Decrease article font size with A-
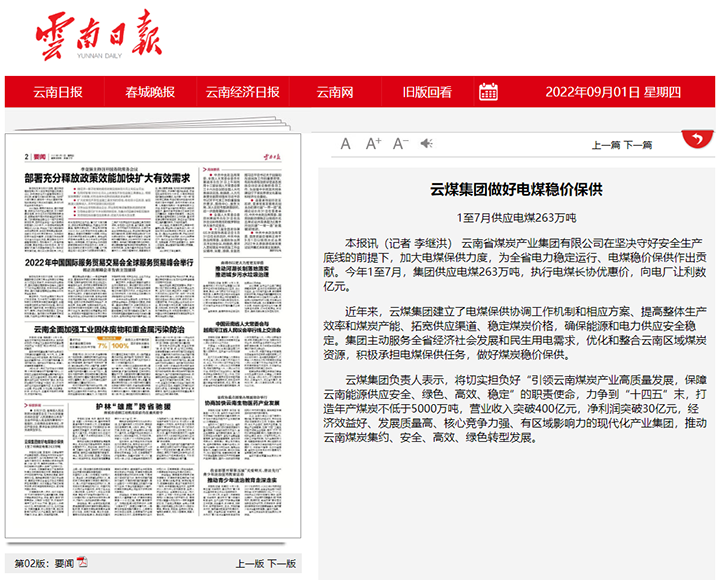Image resolution: width=720 pixels, height=580 pixels. (400, 144)
